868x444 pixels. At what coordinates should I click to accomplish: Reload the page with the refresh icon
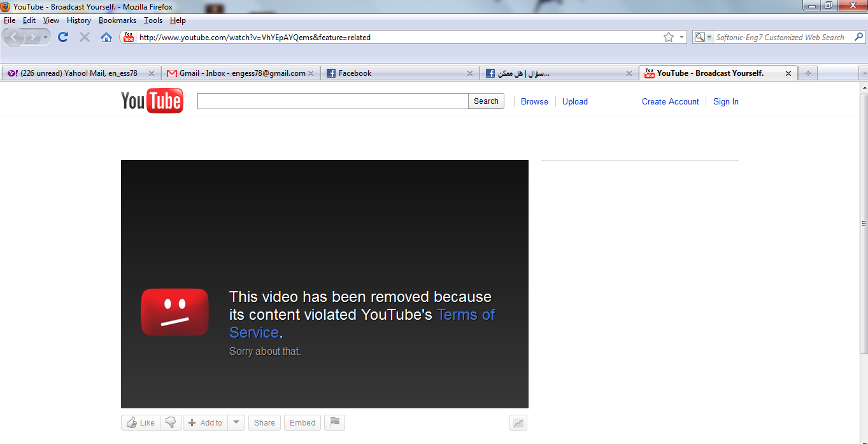[x=63, y=37]
